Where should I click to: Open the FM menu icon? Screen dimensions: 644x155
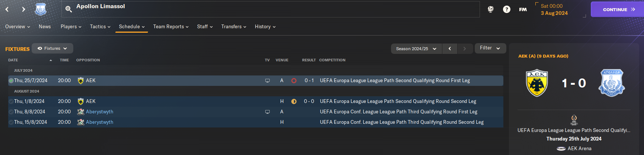pyautogui.click(x=523, y=10)
